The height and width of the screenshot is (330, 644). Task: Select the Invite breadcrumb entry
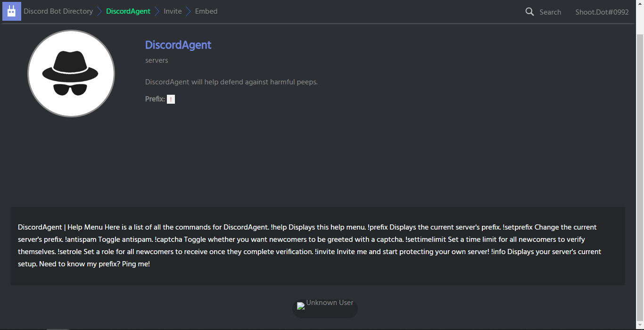pyautogui.click(x=173, y=11)
